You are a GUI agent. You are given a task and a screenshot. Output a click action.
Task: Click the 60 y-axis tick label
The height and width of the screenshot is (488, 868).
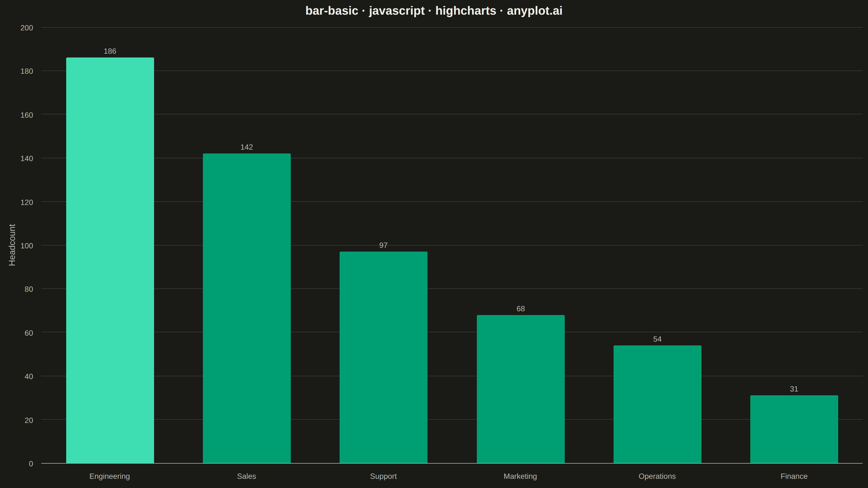[29, 333]
